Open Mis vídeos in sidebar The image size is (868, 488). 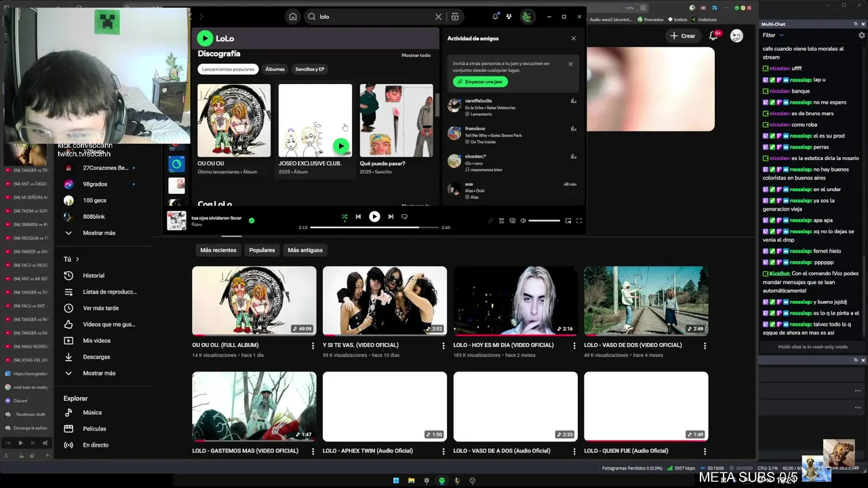pos(96,341)
